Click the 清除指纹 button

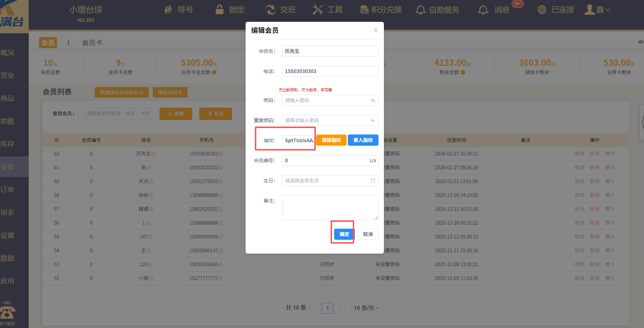[x=331, y=140]
